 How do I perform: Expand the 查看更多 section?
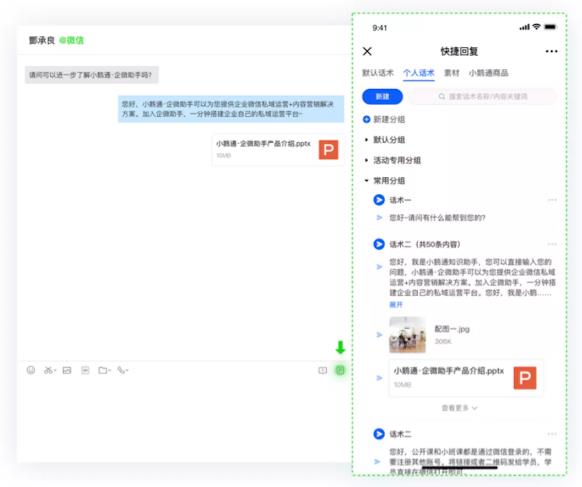tap(459, 408)
